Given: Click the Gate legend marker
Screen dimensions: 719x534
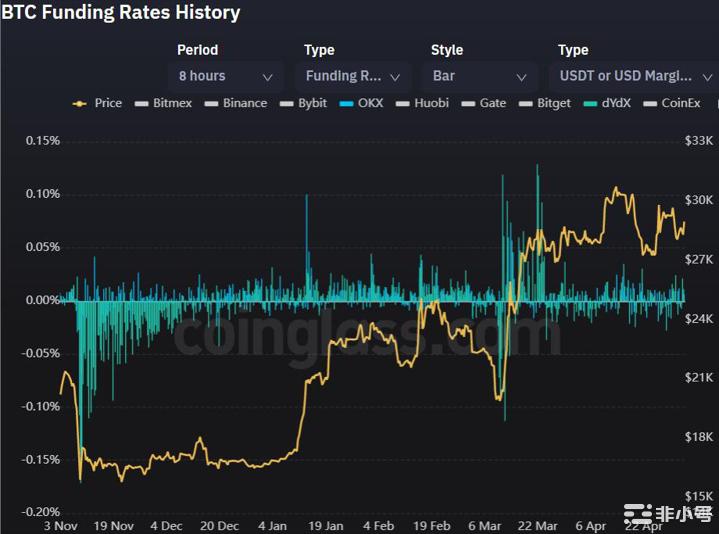Looking at the screenshot, I should click(x=483, y=103).
